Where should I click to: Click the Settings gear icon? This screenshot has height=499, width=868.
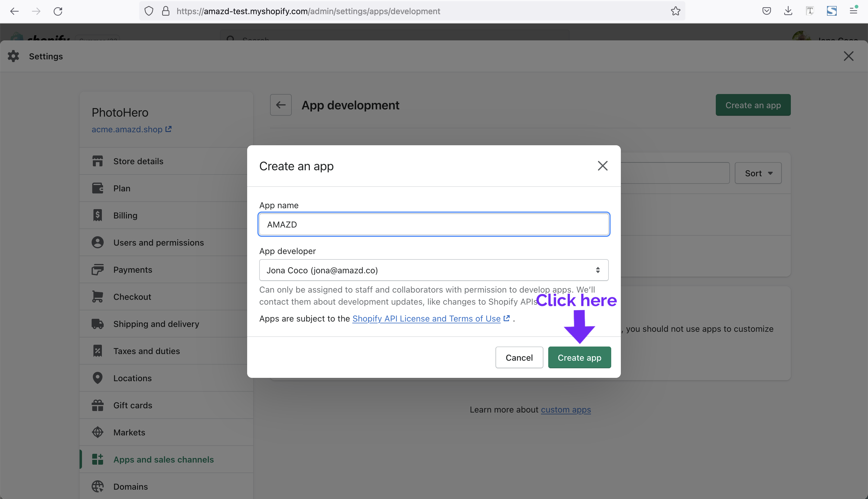[x=13, y=56]
